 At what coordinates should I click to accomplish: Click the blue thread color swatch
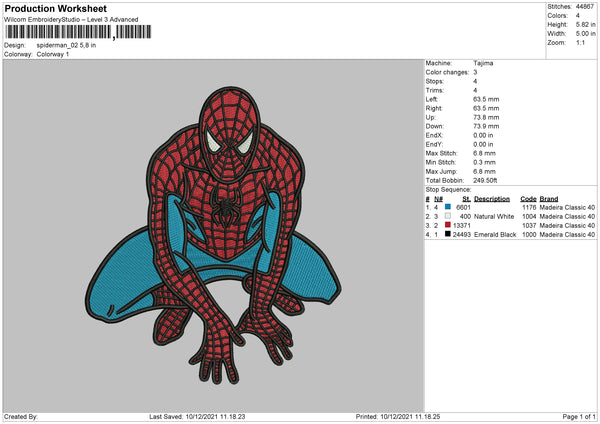point(448,207)
